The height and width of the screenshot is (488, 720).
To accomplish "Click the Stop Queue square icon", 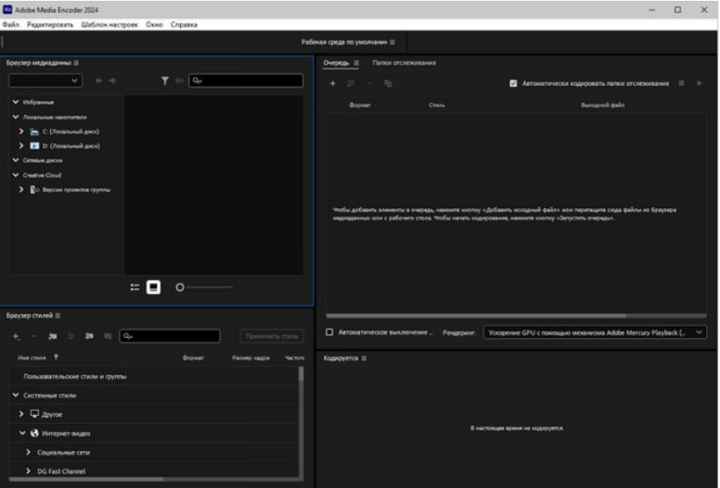I will 682,83.
